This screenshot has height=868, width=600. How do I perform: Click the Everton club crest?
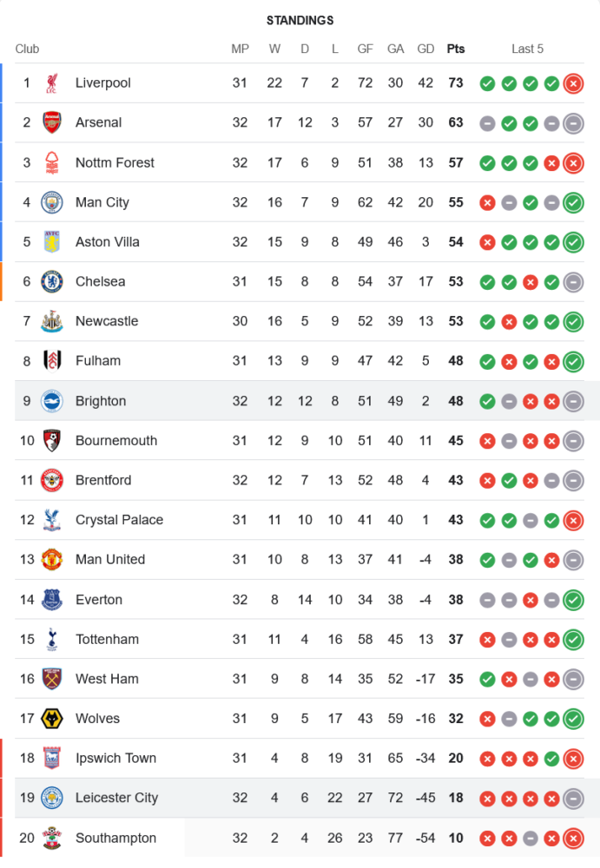tap(52, 600)
